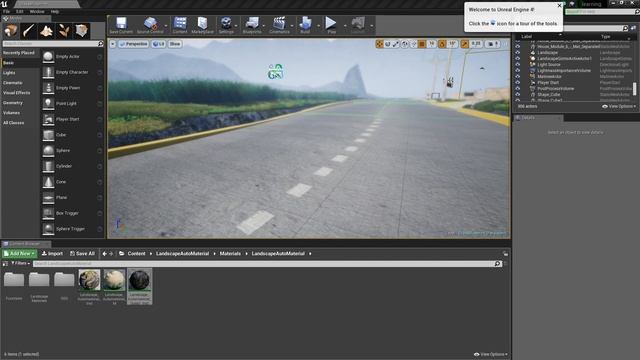
Task: Open the Add New dropdown in Content Browser
Action: [x=19, y=253]
